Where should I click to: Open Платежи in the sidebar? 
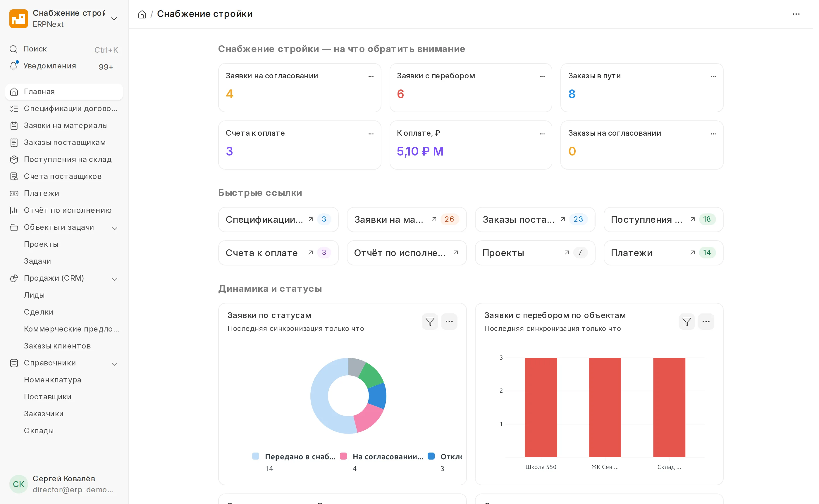point(64,195)
